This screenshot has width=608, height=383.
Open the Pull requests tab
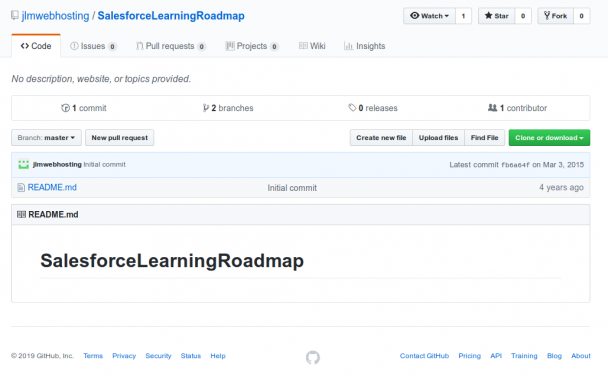point(171,46)
